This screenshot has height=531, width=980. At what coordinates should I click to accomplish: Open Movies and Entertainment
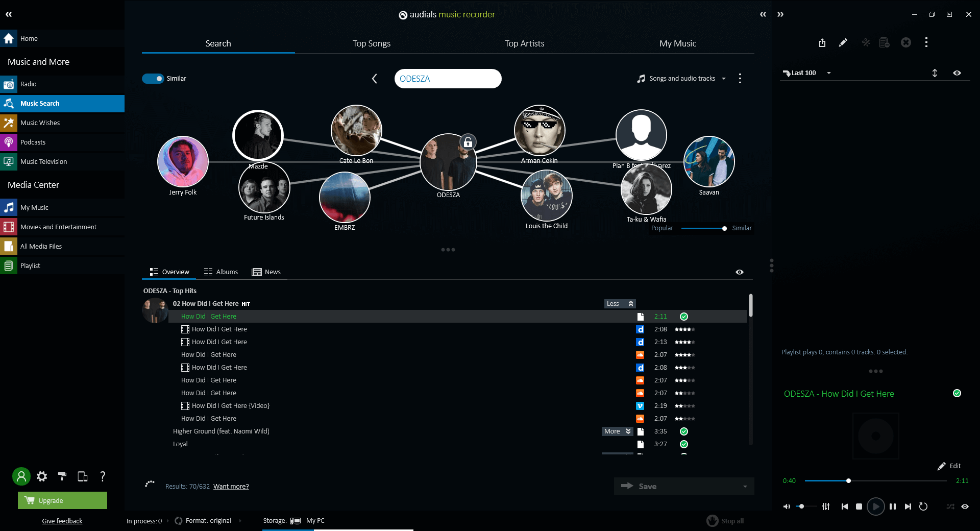pos(62,227)
